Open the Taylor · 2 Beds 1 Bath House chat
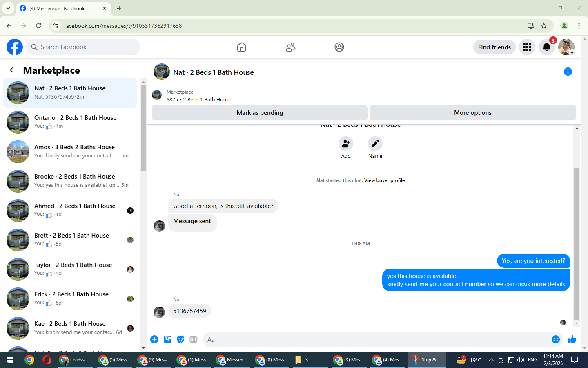This screenshot has width=588, height=368. 70,269
